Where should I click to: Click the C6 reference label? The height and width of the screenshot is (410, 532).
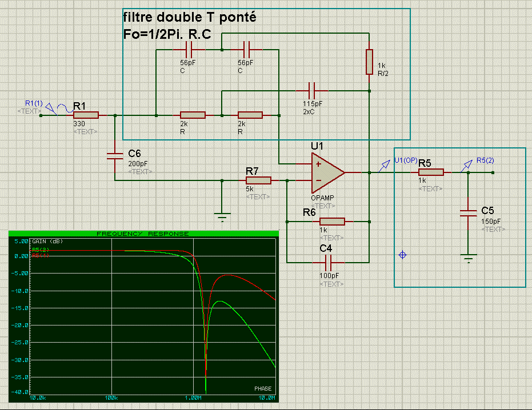click(134, 153)
